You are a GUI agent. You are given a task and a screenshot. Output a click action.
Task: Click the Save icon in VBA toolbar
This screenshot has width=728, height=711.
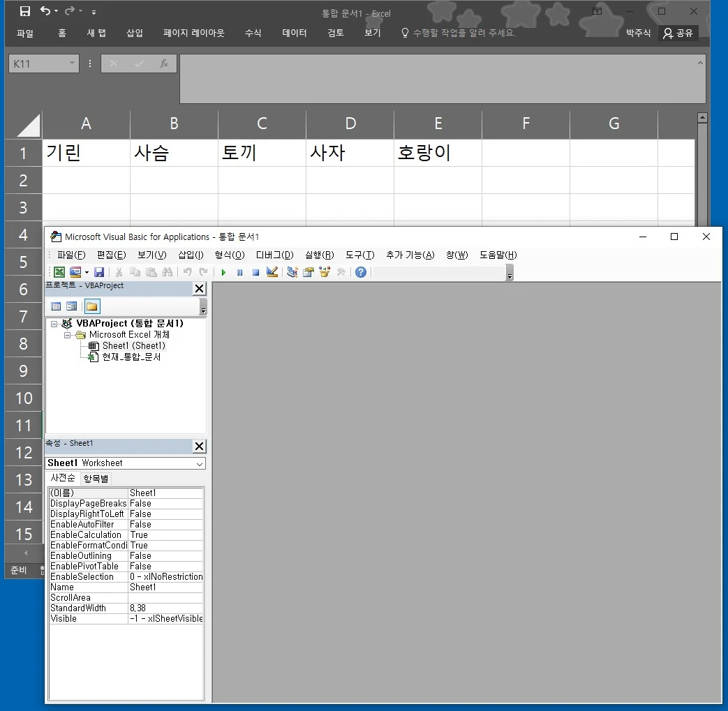[99, 272]
